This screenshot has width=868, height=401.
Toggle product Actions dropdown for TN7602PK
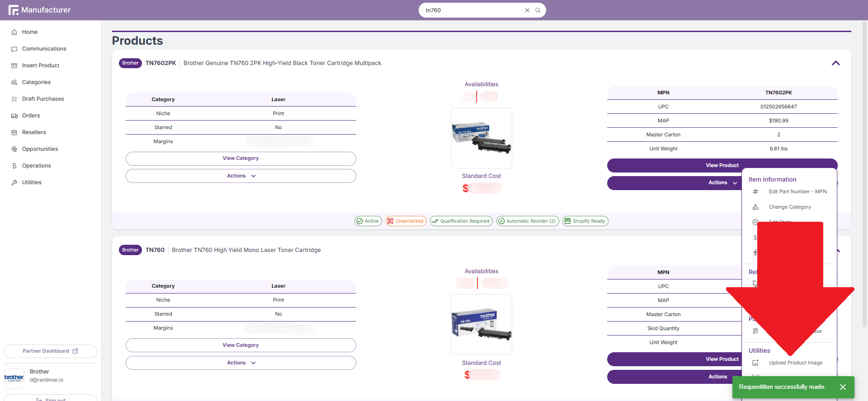click(x=722, y=182)
